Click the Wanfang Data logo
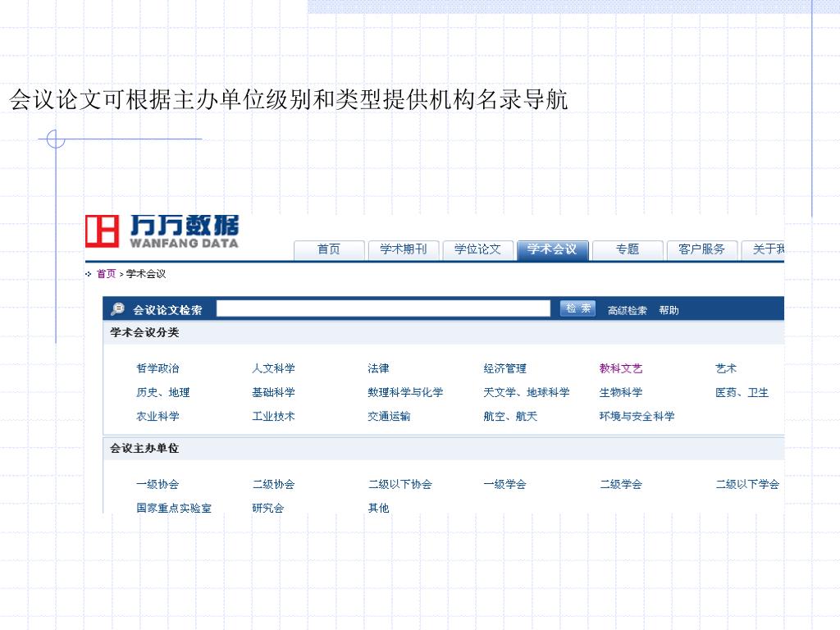840x630 pixels. coord(162,231)
